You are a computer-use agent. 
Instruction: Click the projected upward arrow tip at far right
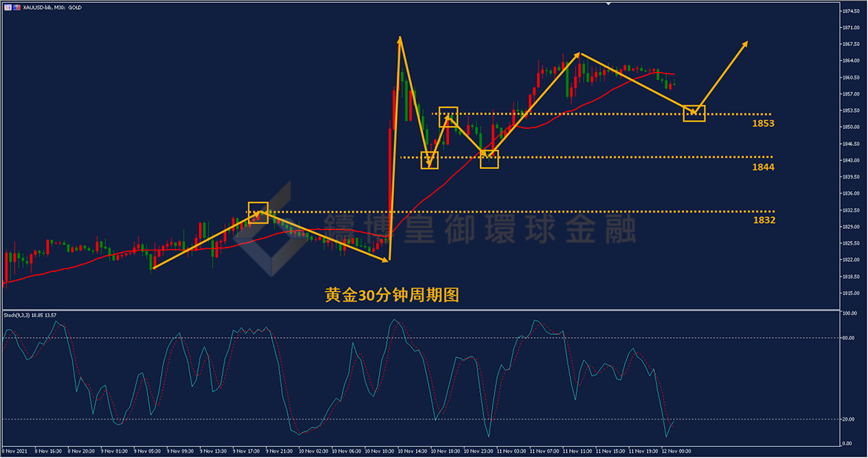point(747,42)
